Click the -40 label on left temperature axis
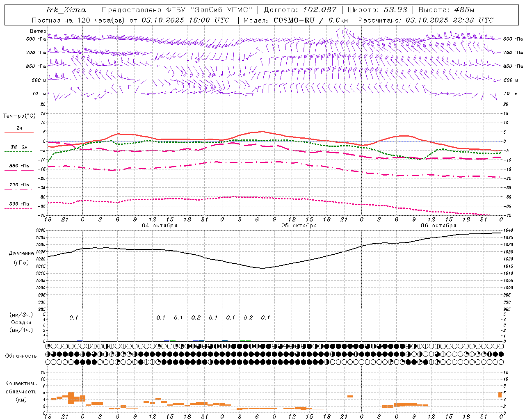Viewport: 525px width, 420px height. tap(42, 216)
